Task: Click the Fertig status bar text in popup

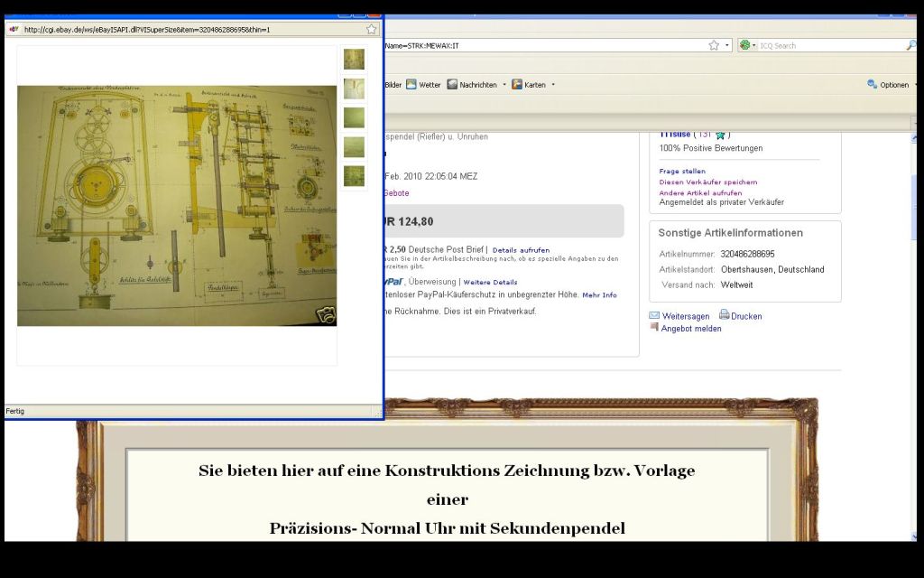Action: tap(14, 411)
